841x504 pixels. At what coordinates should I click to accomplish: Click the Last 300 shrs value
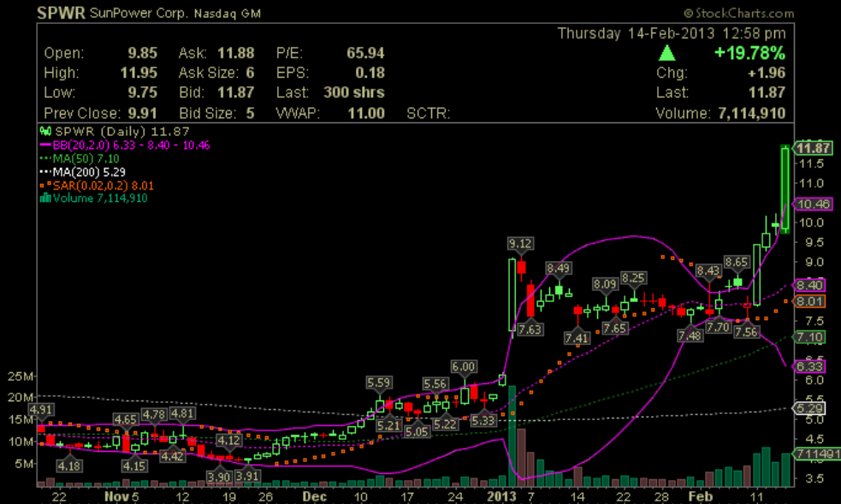click(x=354, y=92)
